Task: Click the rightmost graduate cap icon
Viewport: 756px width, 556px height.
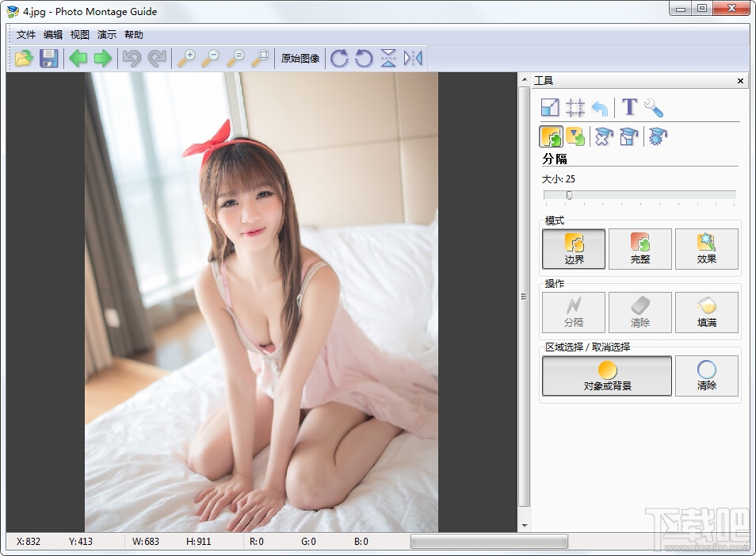Action: pos(658,136)
